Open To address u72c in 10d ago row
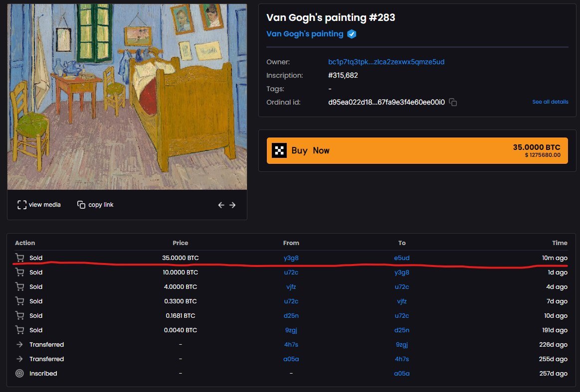 [401, 315]
